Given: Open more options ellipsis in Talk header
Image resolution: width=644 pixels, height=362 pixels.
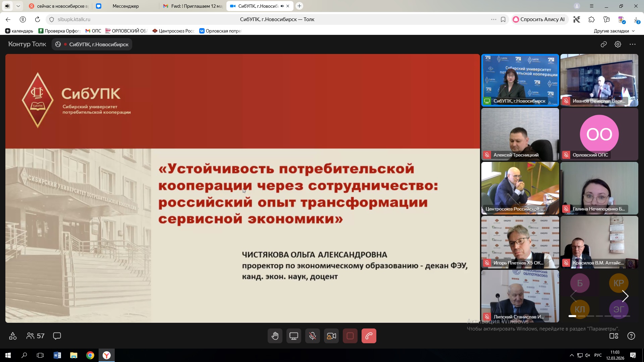Looking at the screenshot, I should pyautogui.click(x=633, y=44).
